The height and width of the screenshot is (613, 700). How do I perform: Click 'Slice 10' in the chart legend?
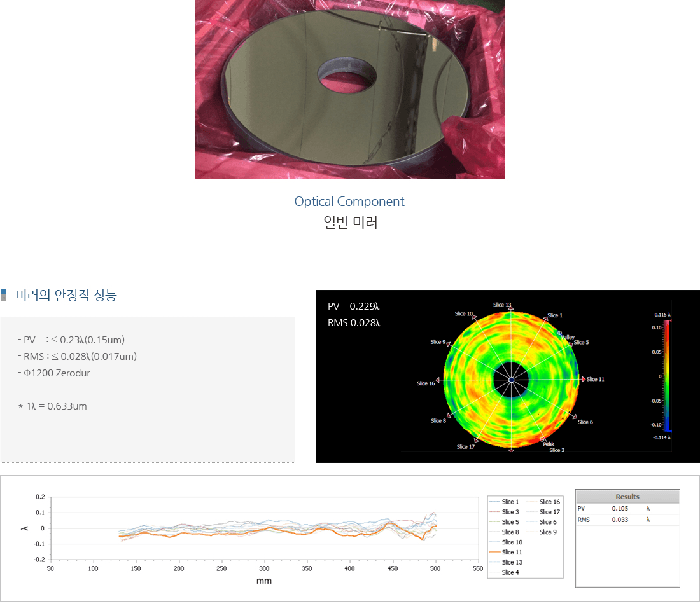(x=512, y=542)
